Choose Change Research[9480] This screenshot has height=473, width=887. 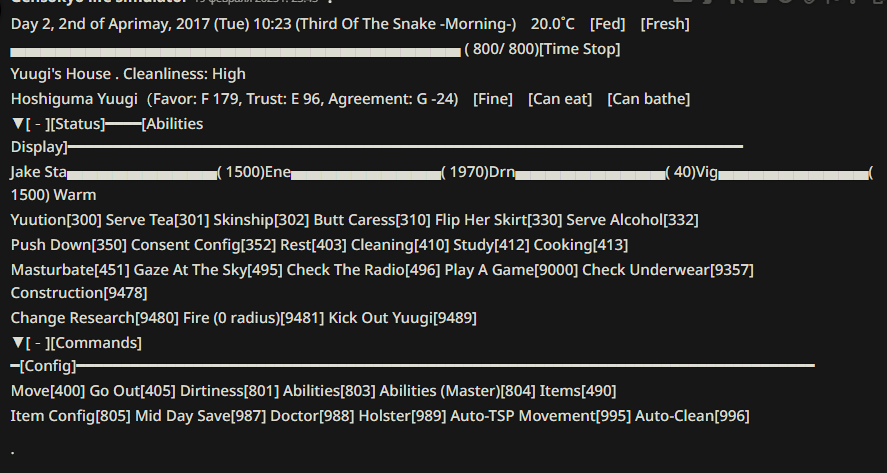(x=94, y=318)
